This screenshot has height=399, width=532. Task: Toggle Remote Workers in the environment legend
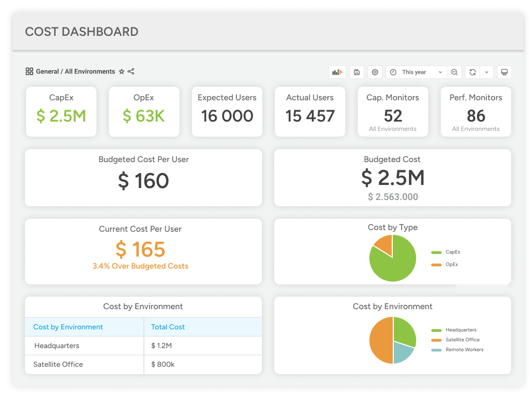click(x=457, y=350)
